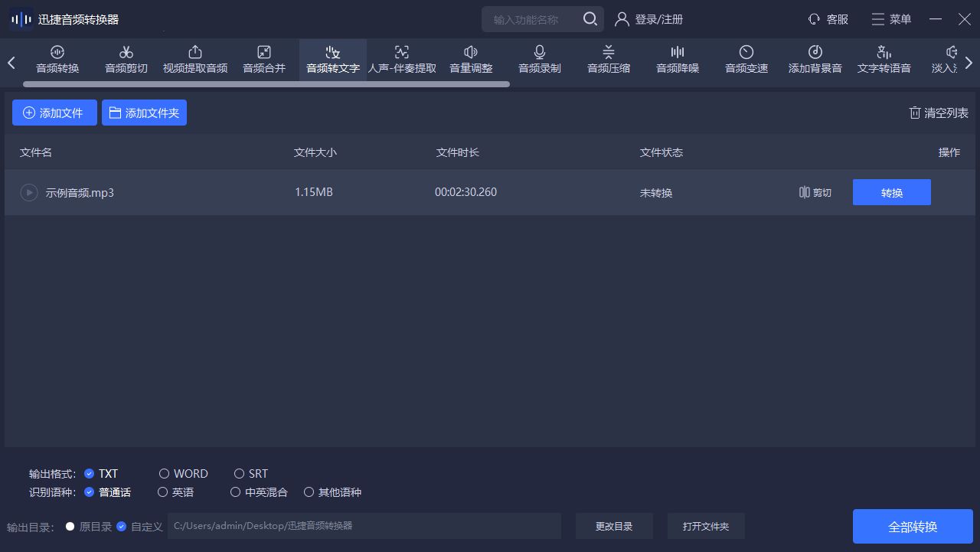980x552 pixels.
Task: Open the 音量调整 volume adjust tool
Action: (471, 59)
